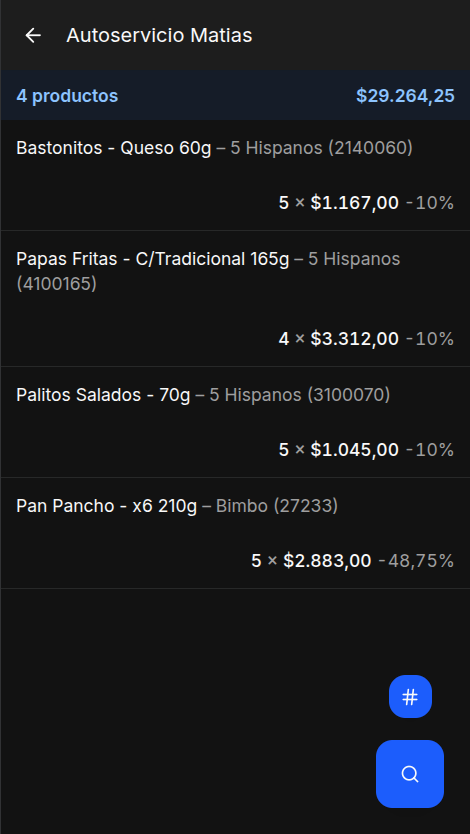Click the -48,75% discount on Pan Pancho
The width and height of the screenshot is (470, 834).
416,561
